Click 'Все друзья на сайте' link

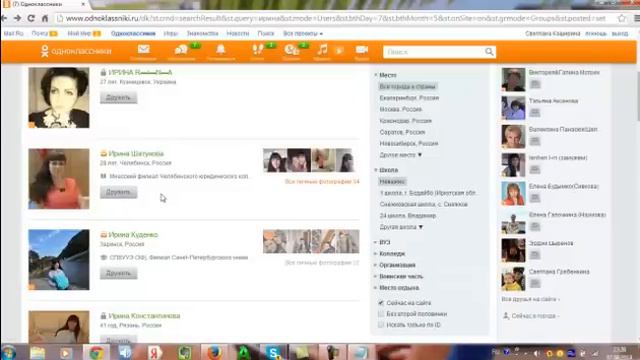click(x=530, y=299)
